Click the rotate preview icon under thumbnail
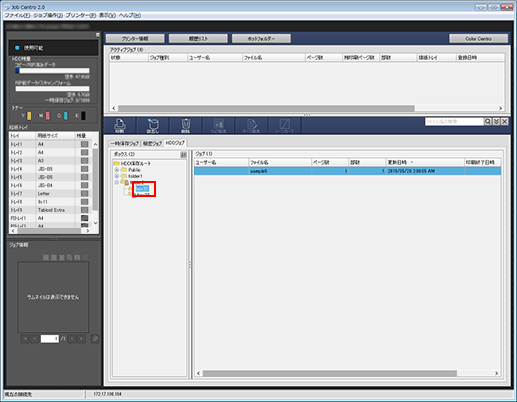Image resolution: width=517 pixels, height=402 pixels. tap(95, 339)
